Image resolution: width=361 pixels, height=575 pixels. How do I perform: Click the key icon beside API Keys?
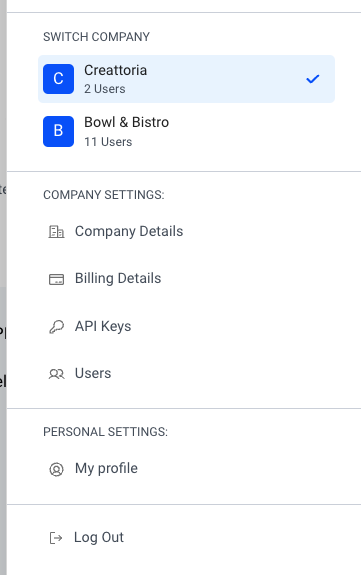click(x=56, y=326)
